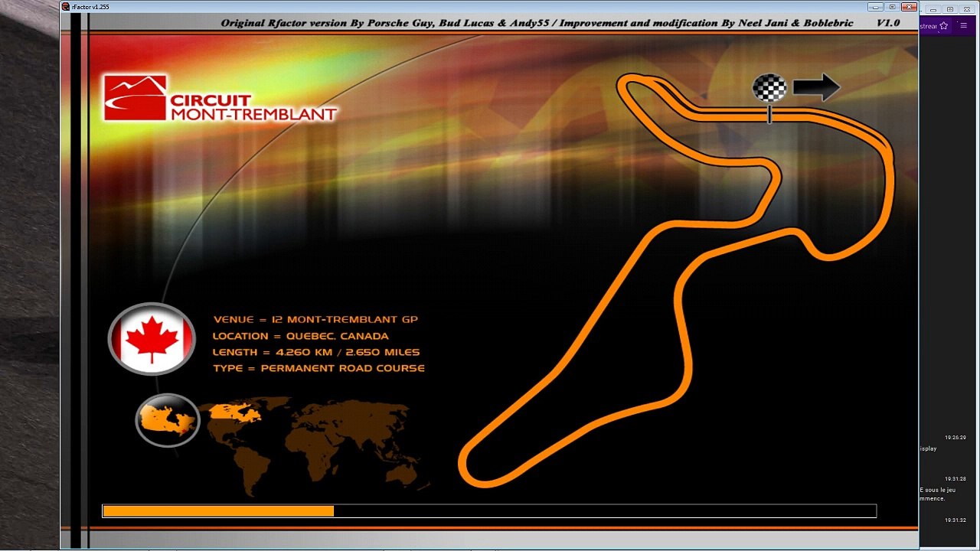Click the "VENUE = 12 MONT-TREMBLANT GP" line

[315, 319]
